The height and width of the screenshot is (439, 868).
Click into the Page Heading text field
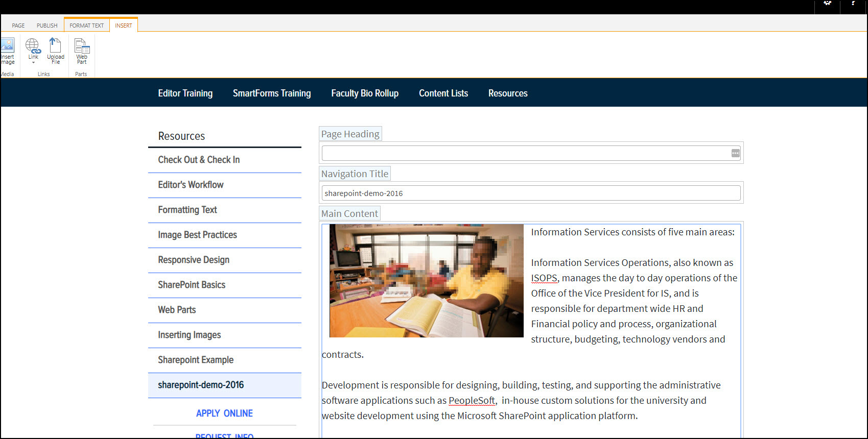525,153
